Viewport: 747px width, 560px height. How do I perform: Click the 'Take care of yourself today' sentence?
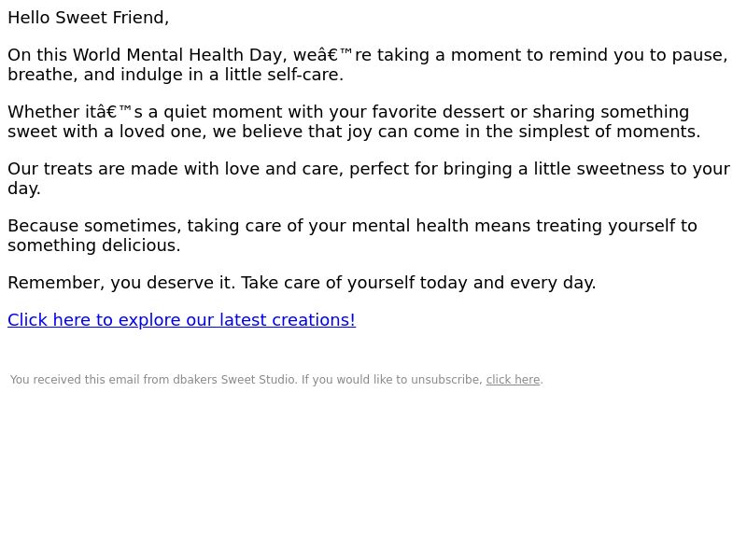418,283
